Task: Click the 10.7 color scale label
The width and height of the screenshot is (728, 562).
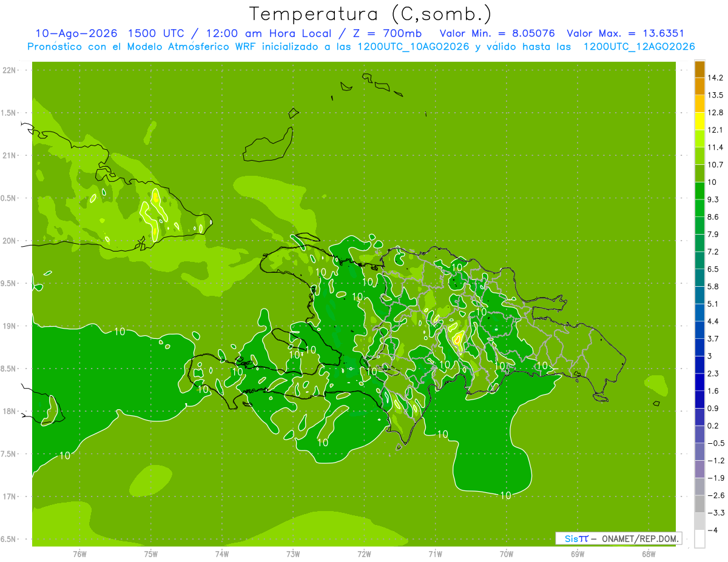Action: coord(716,165)
